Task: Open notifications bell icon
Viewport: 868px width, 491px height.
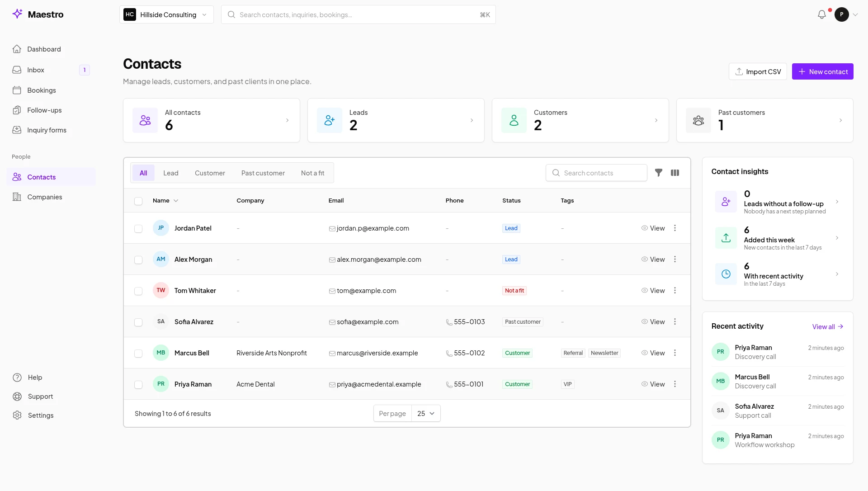Action: [x=822, y=14]
